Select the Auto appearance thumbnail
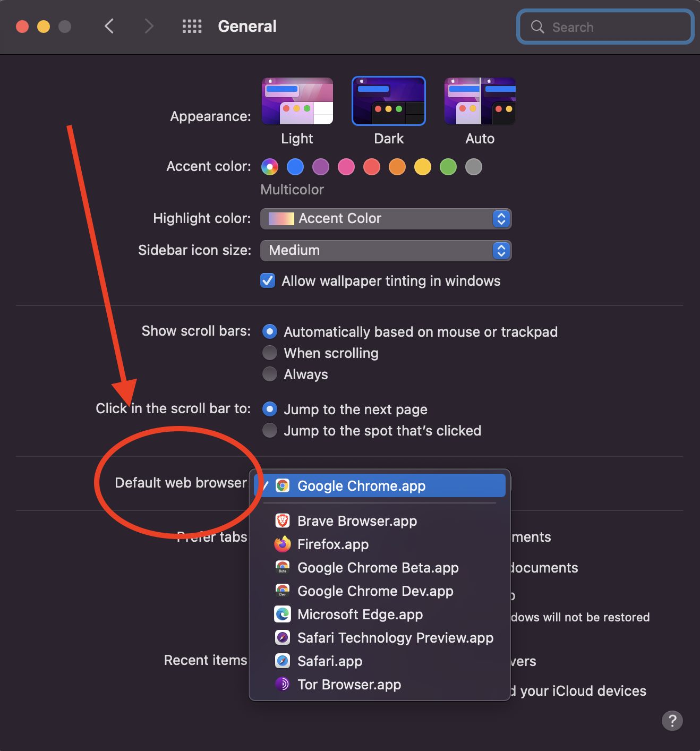The image size is (700, 751). [480, 101]
